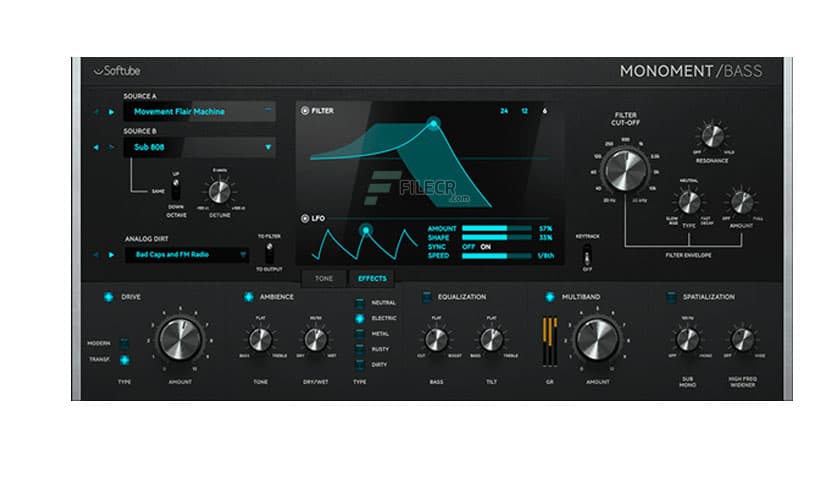The width and height of the screenshot is (836, 484).
Task: Click the large Filter Cut-Off knob
Action: (x=624, y=170)
